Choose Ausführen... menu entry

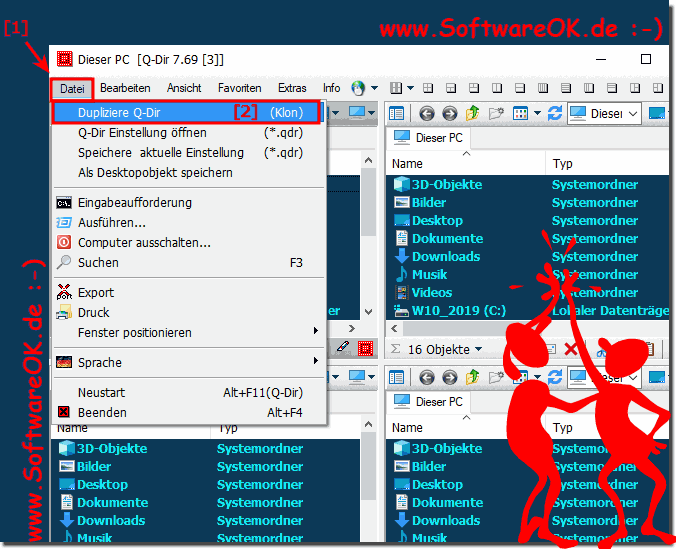coord(190,223)
